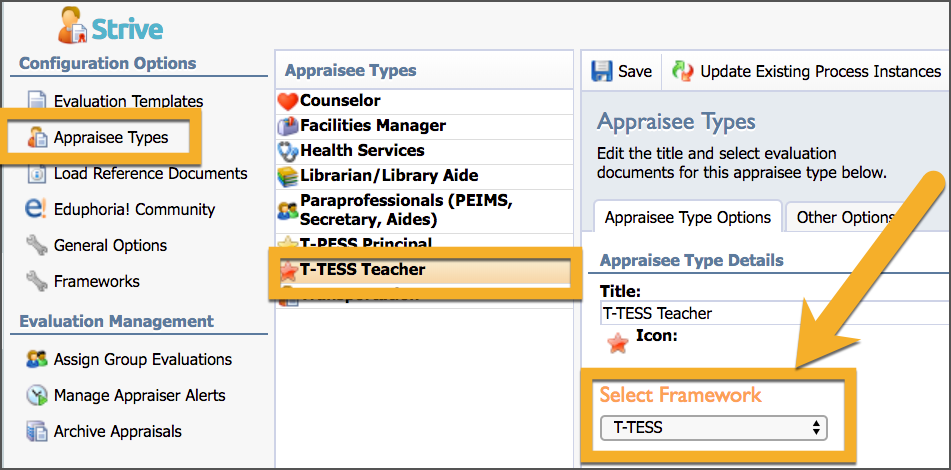Image resolution: width=951 pixels, height=470 pixels.
Task: Click the Save floppy disk icon
Action: coord(602,71)
